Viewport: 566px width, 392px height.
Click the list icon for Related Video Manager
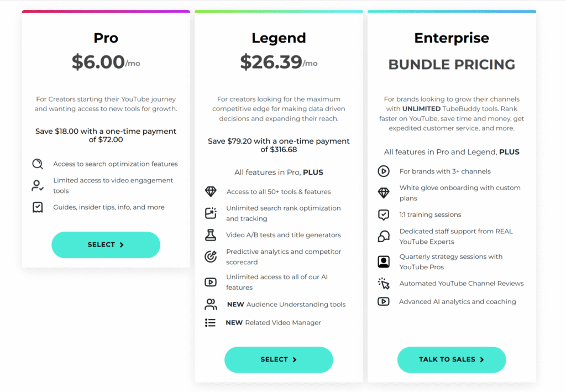211,323
